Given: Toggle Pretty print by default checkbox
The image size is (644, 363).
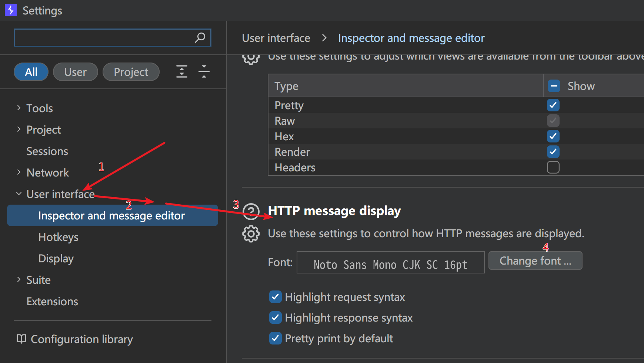Looking at the screenshot, I should click(x=275, y=338).
